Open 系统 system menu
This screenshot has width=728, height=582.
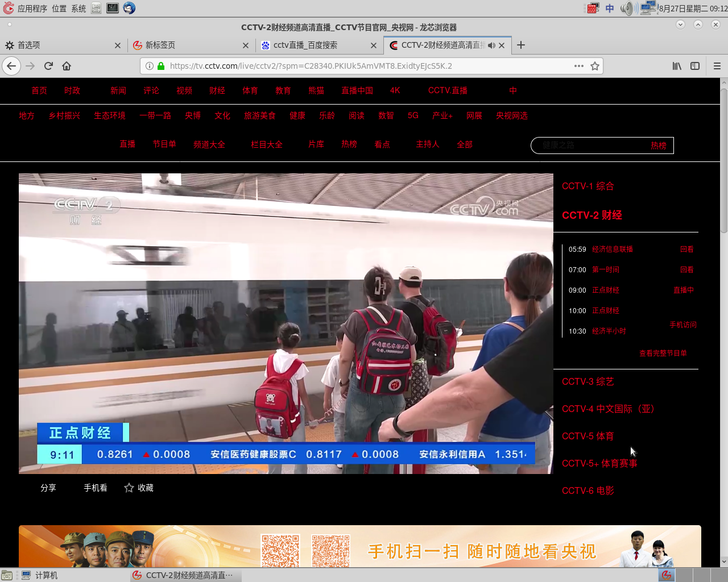78,9
